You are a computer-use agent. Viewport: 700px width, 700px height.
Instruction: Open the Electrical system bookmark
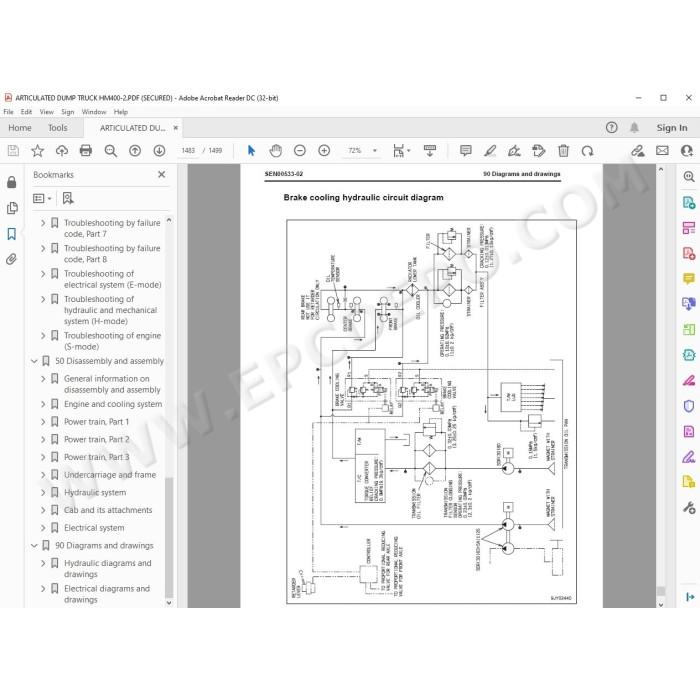[x=94, y=528]
